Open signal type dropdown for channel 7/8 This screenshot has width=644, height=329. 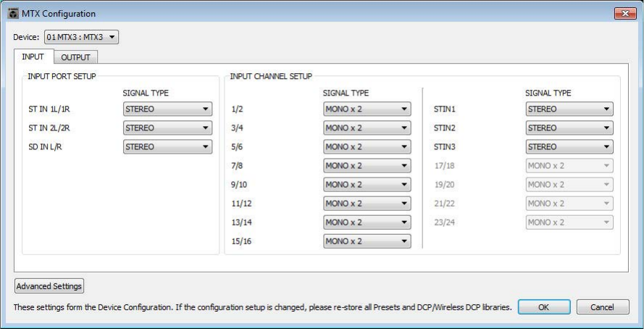(x=367, y=165)
